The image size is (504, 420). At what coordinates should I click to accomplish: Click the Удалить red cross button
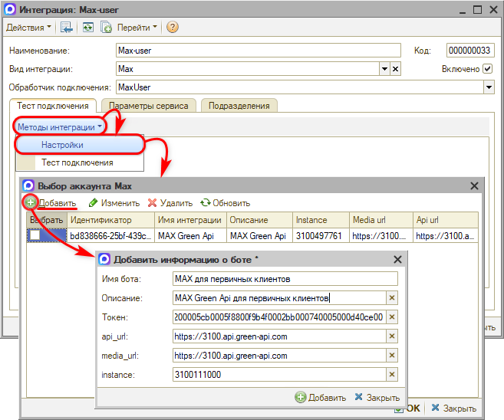(x=170, y=203)
